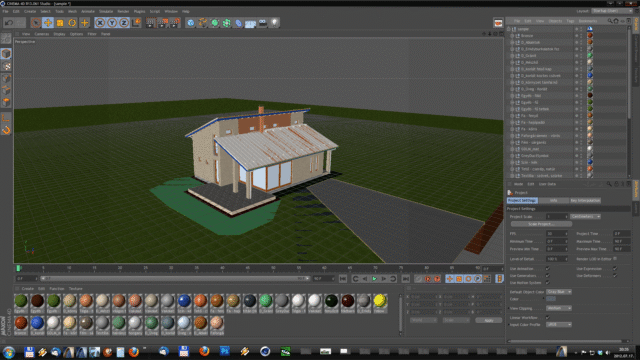Toggle the Y axis lock
640x360 pixels.
point(112,23)
